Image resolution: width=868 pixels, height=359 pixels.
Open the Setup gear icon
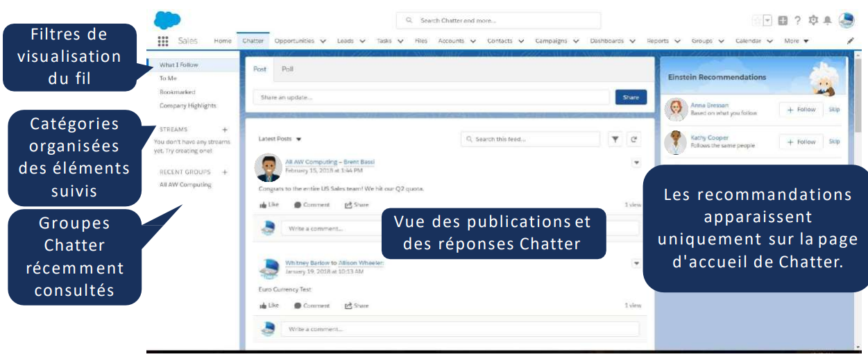point(812,20)
